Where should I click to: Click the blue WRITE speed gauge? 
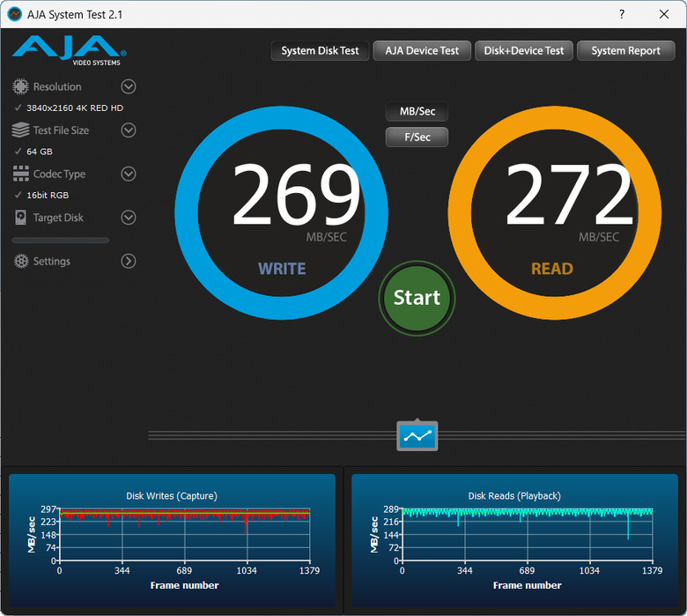click(281, 212)
